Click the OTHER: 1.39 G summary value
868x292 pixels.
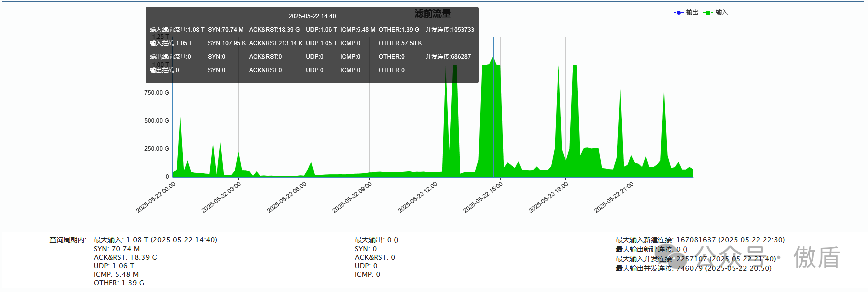click(x=119, y=283)
